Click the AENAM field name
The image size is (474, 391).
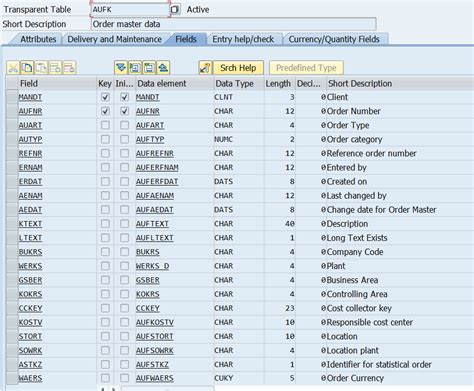pos(30,196)
